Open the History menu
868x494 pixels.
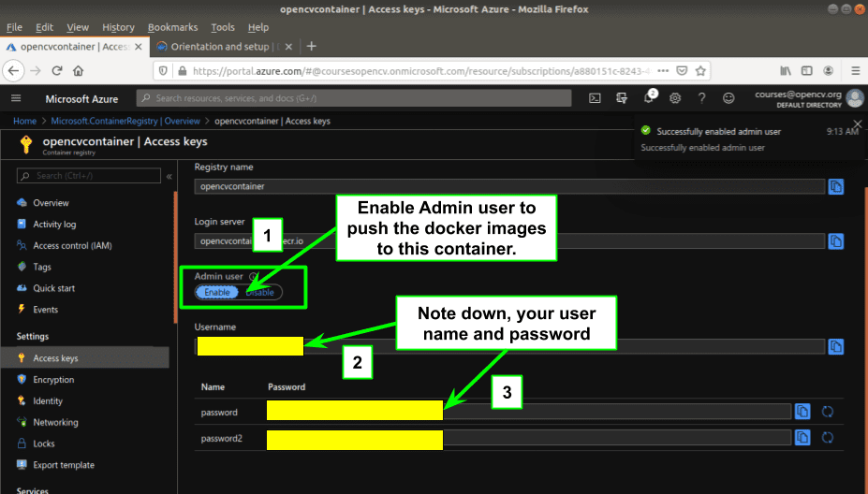pyautogui.click(x=118, y=27)
